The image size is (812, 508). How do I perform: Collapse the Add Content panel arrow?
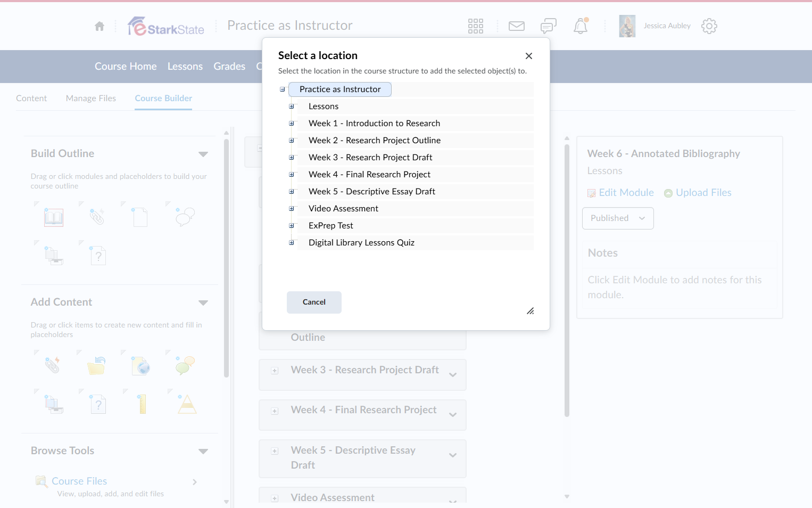pyautogui.click(x=203, y=303)
